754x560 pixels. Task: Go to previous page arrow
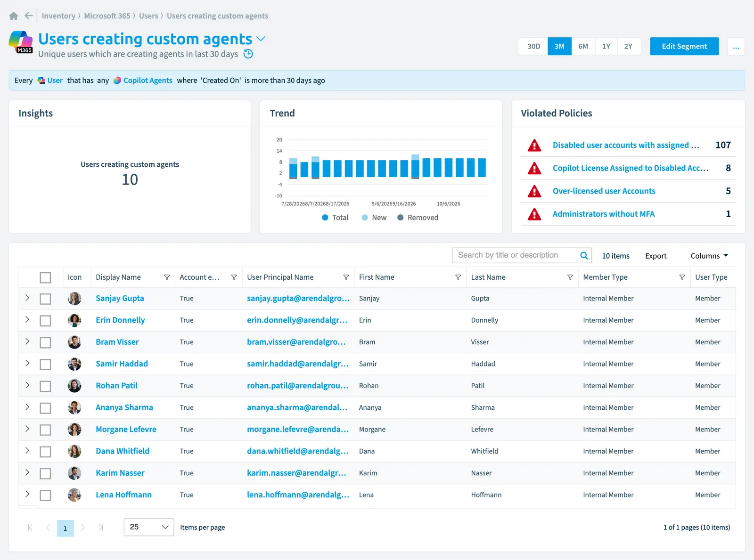coord(48,528)
